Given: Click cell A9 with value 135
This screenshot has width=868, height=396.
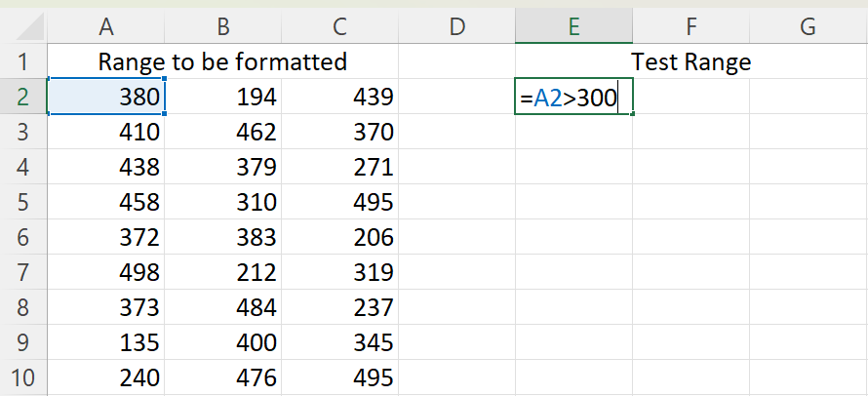Looking at the screenshot, I should (105, 342).
